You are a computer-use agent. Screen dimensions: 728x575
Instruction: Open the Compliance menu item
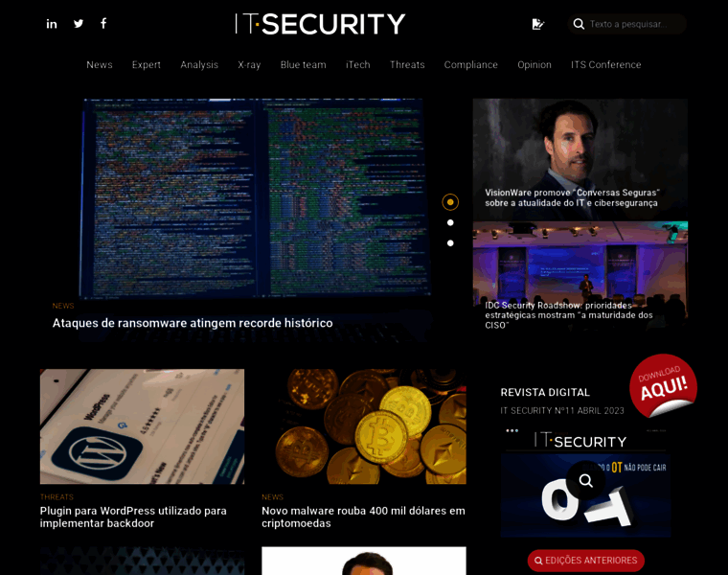click(470, 64)
